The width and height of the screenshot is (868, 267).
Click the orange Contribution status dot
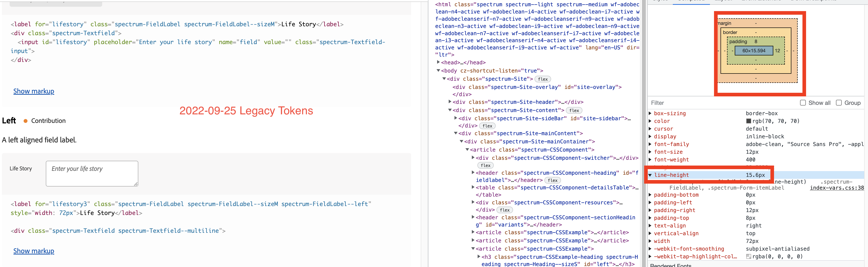25,121
